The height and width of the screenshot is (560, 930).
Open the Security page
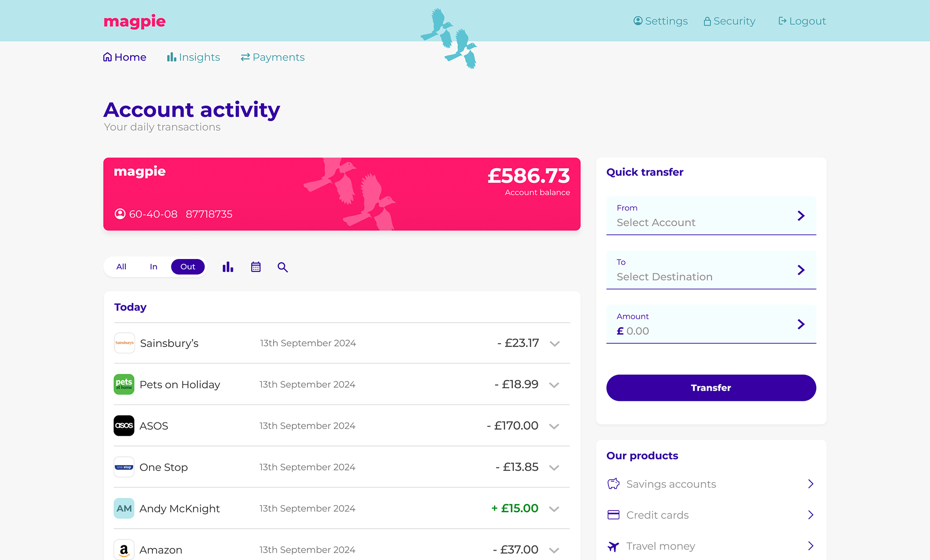tap(729, 21)
